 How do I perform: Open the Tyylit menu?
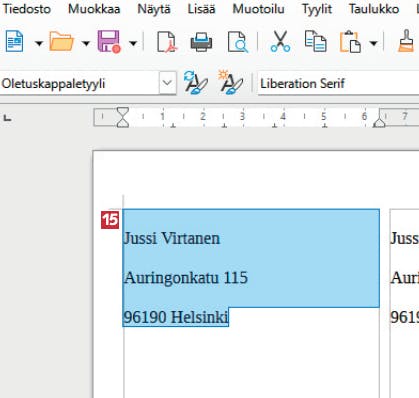(317, 9)
